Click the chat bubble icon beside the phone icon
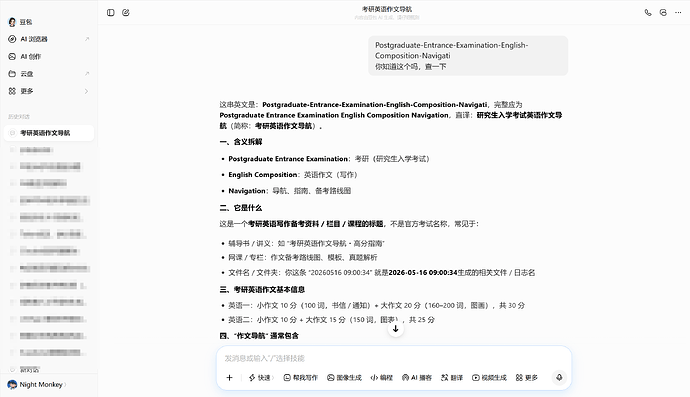690x397 pixels. tap(663, 13)
